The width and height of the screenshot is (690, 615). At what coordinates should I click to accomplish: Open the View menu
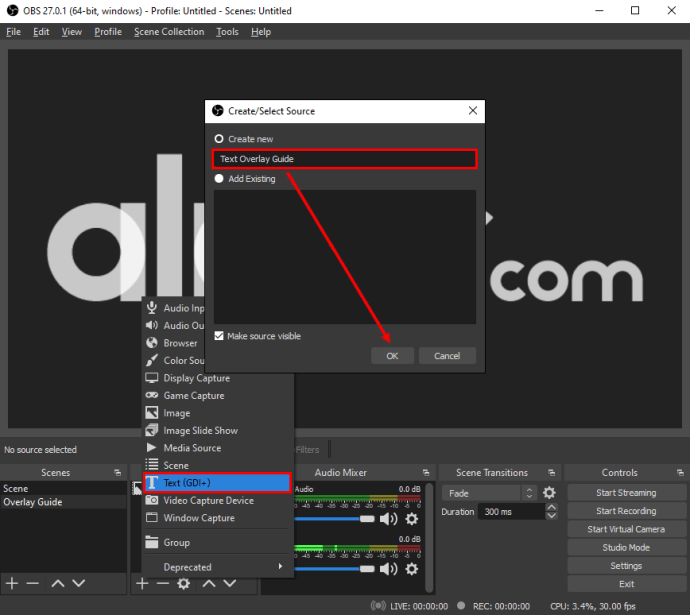pyautogui.click(x=72, y=32)
